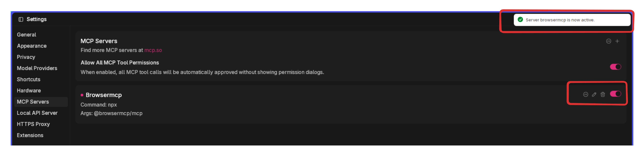Collapse the sidebar using the panel icon
The height and width of the screenshot is (156, 644).
(x=21, y=19)
